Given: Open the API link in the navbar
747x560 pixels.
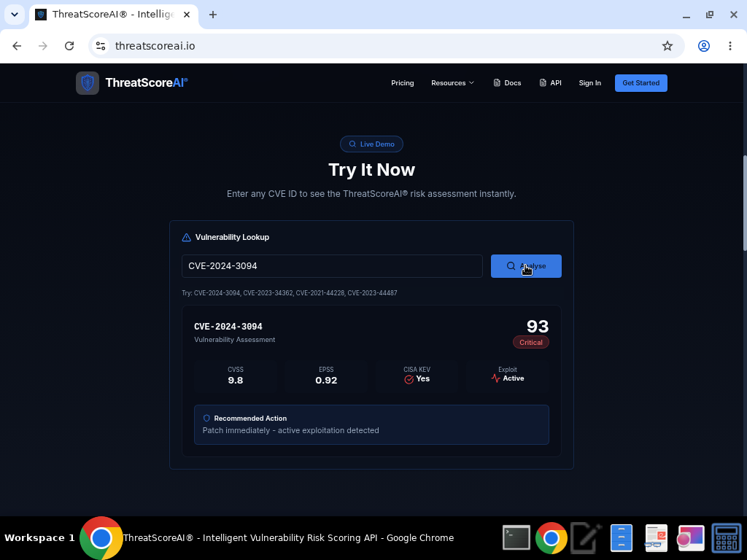Looking at the screenshot, I should coord(550,83).
